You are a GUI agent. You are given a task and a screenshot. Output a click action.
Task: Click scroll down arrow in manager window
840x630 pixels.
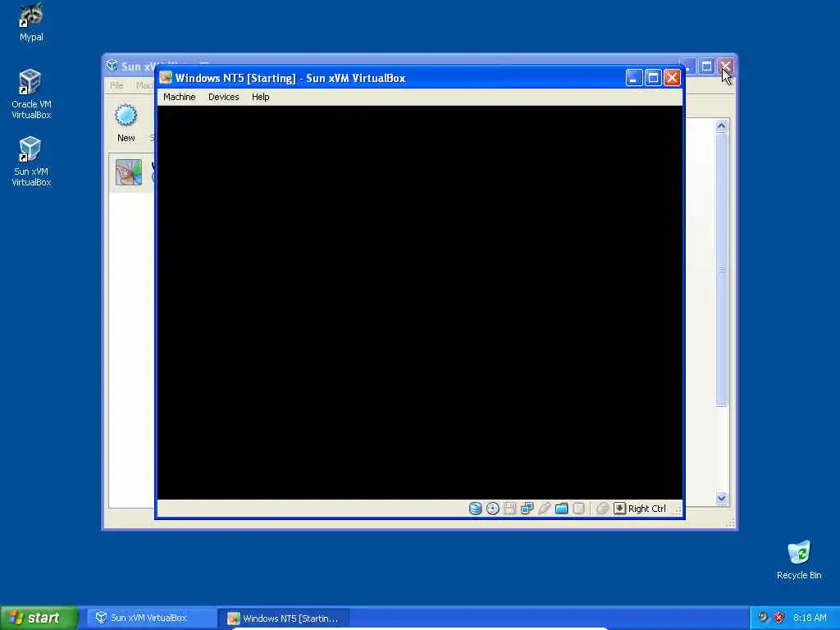click(x=721, y=498)
